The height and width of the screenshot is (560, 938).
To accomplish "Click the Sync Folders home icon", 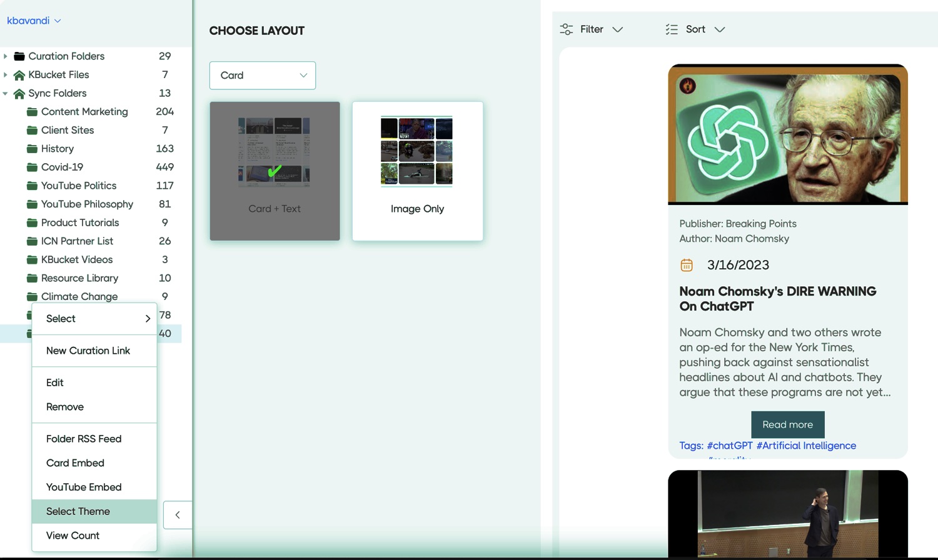I will pos(19,94).
